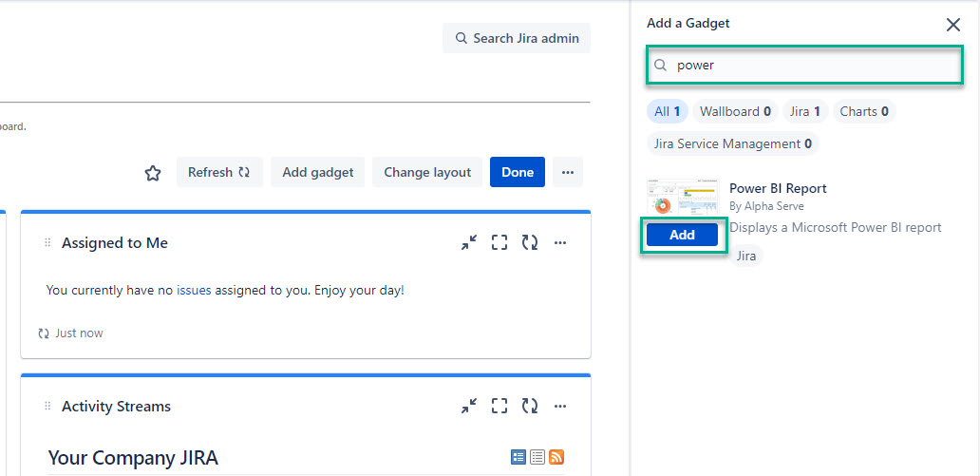
Task: Expand Activity Streams to full screen
Action: tap(499, 407)
